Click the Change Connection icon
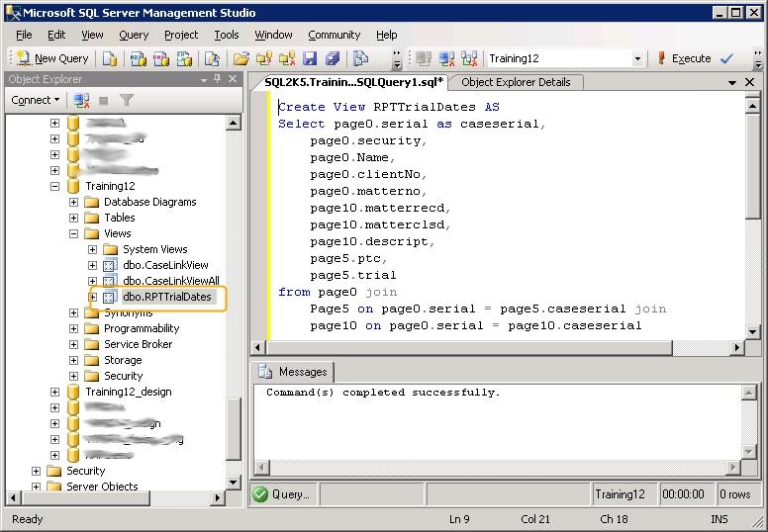Screen dimensions: 768x532 (469, 58)
